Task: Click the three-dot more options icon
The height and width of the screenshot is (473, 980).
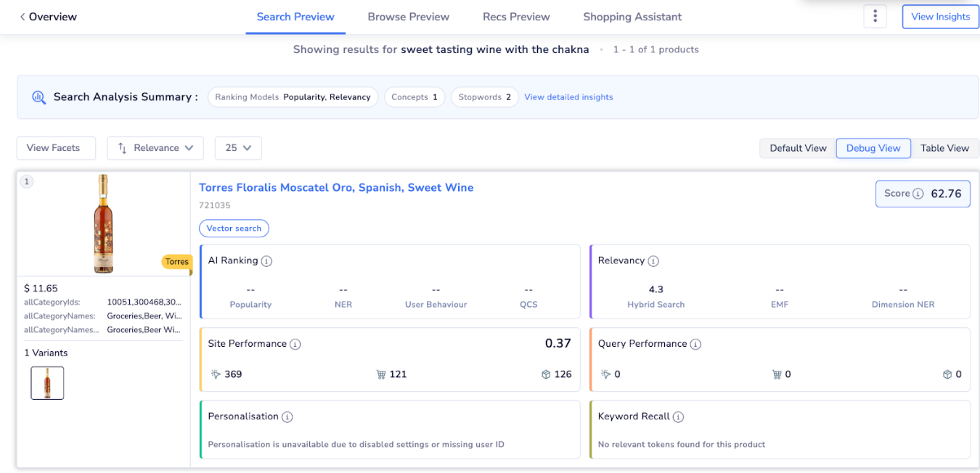Action: 875,17
